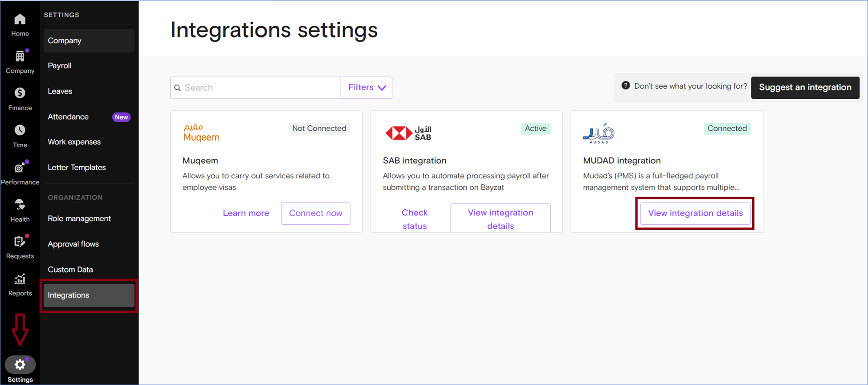Click the Connected status badge
This screenshot has width=868, height=385.
click(x=727, y=129)
